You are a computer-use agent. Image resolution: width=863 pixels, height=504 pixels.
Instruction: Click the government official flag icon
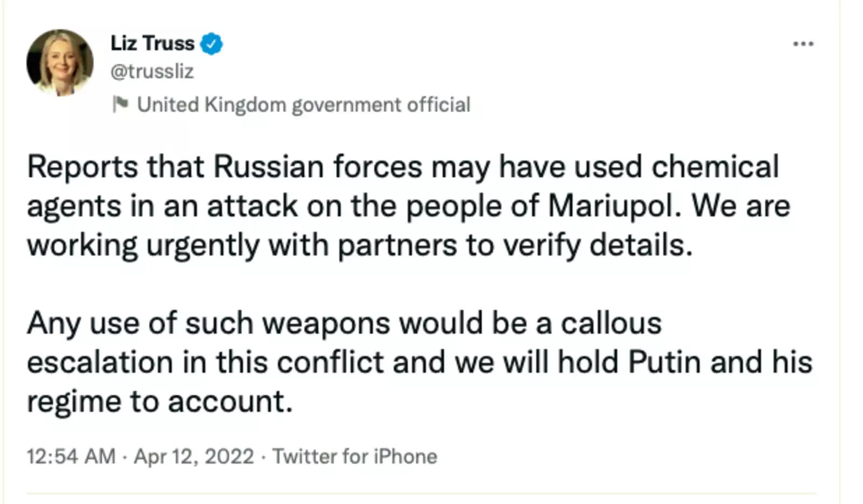(120, 103)
